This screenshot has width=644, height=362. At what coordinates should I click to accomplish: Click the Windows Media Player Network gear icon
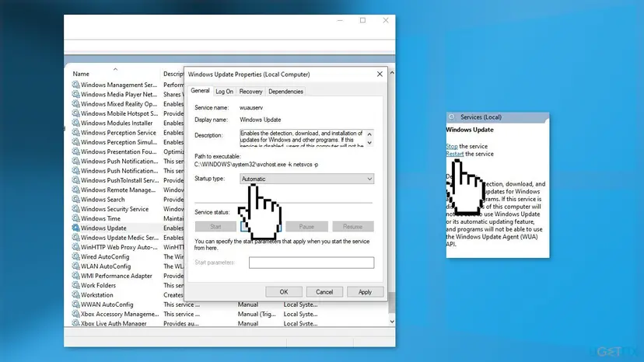coord(75,94)
